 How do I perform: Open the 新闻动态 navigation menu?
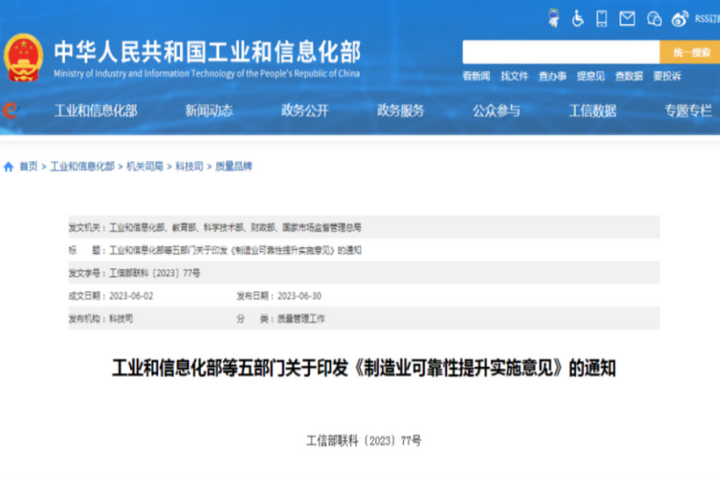[209, 111]
